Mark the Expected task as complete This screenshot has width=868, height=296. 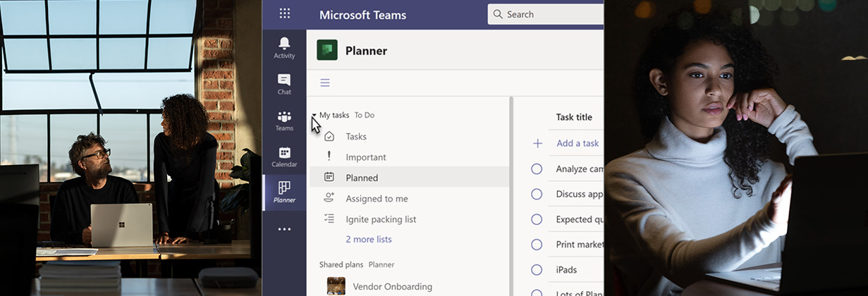[537, 219]
